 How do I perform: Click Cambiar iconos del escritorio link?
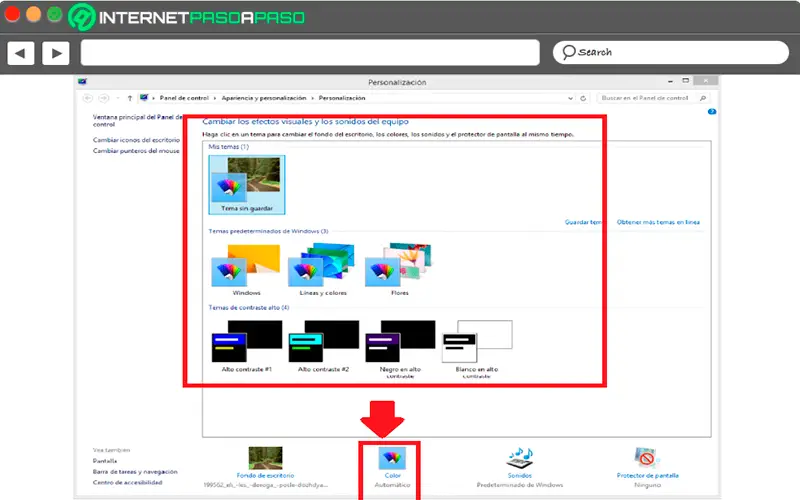tap(136, 140)
